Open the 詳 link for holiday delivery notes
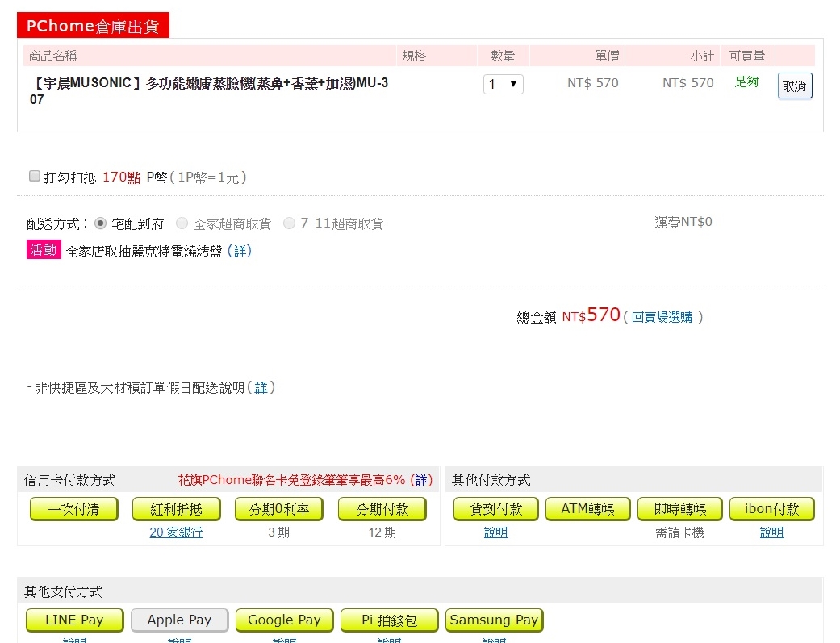This screenshot has height=643, width=840. (x=261, y=387)
